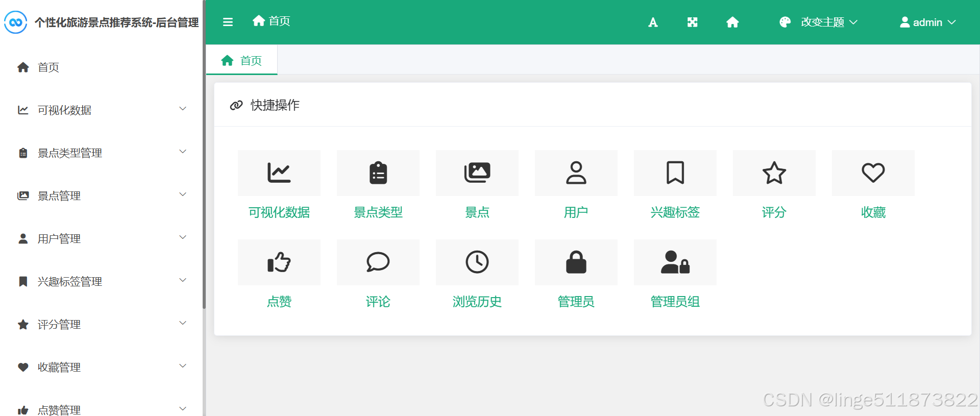Open 收藏 quick action heart icon
The image size is (980, 416).
[x=873, y=173]
